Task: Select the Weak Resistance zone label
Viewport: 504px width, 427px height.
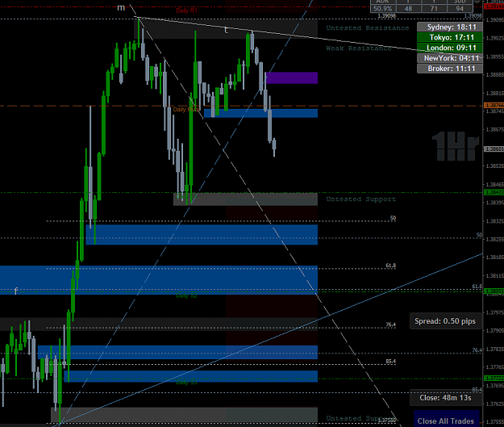Action: coord(359,48)
